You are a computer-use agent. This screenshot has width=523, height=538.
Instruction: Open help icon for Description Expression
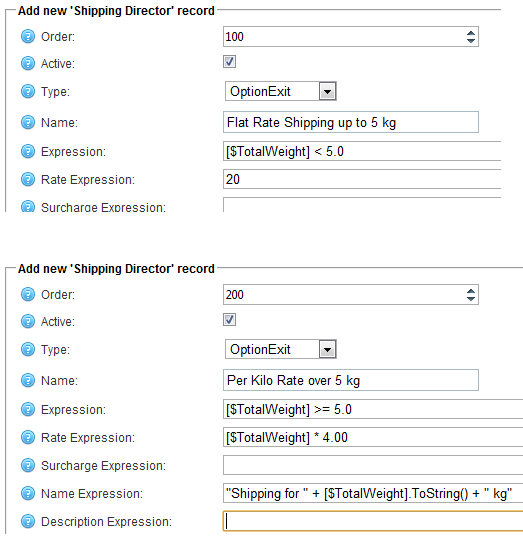[28, 522]
